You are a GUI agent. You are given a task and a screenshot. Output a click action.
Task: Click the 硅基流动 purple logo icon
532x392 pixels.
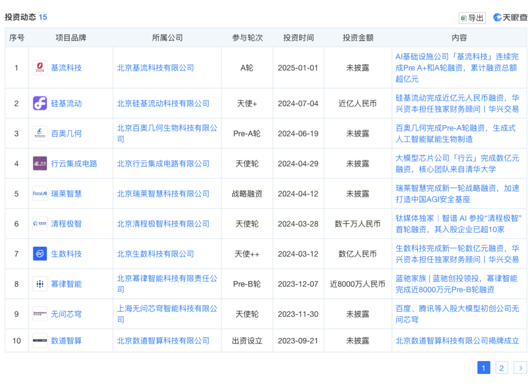(40, 103)
